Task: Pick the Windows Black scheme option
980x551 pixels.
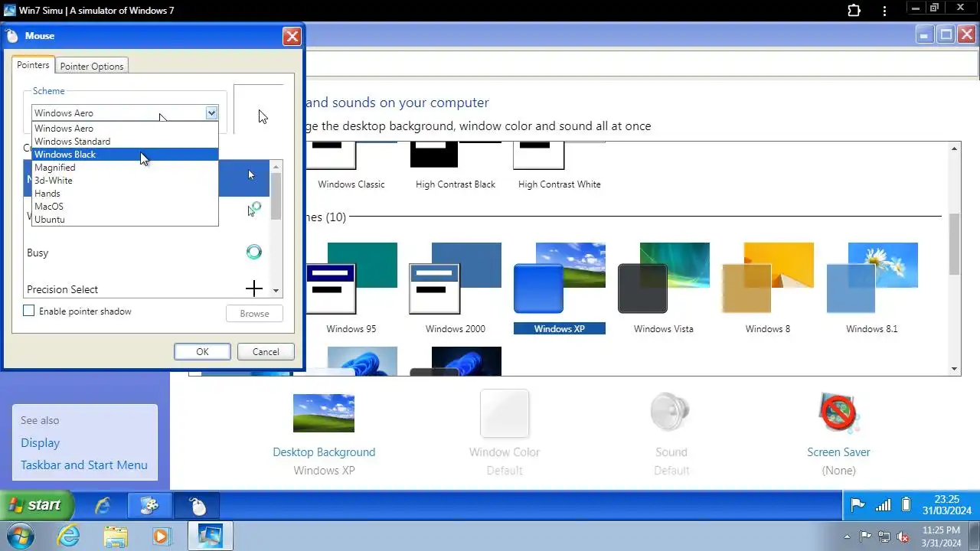Action: click(x=125, y=155)
